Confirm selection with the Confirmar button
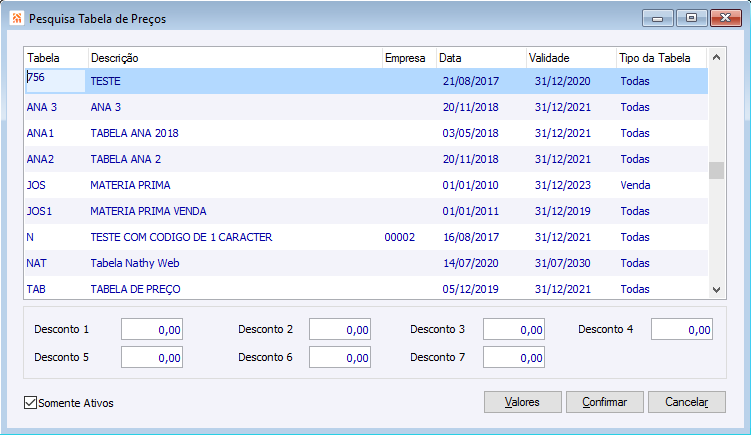The height and width of the screenshot is (435, 751). point(604,402)
